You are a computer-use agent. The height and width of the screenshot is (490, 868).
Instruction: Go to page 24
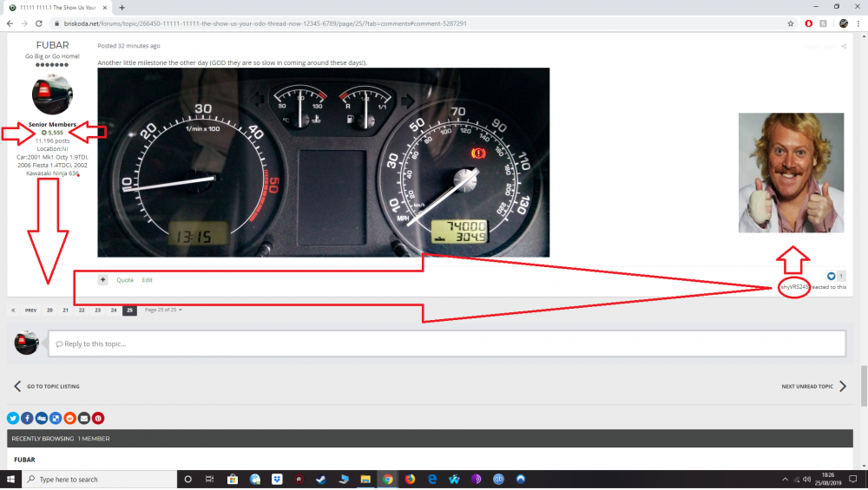point(114,310)
